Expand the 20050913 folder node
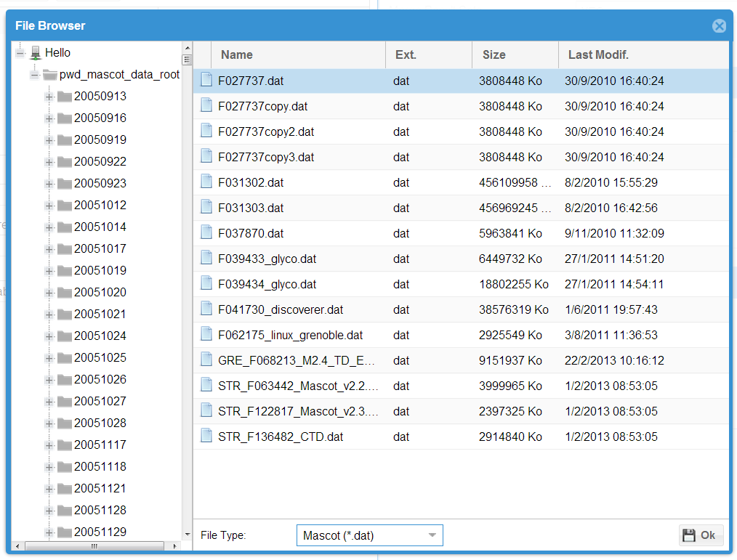Image resolution: width=737 pixels, height=560 pixels. [47, 95]
